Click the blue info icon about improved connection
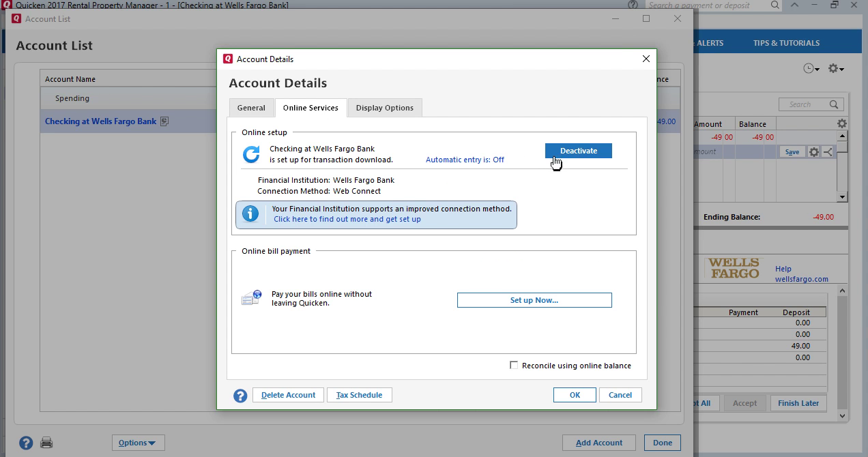 pos(250,214)
